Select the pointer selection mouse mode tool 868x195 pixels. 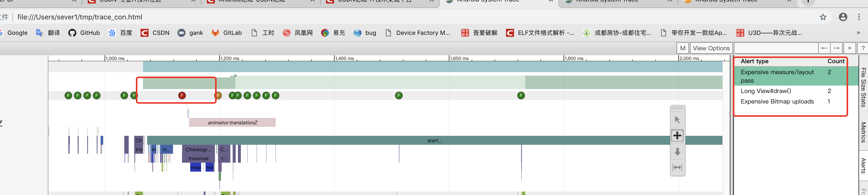[x=677, y=120]
